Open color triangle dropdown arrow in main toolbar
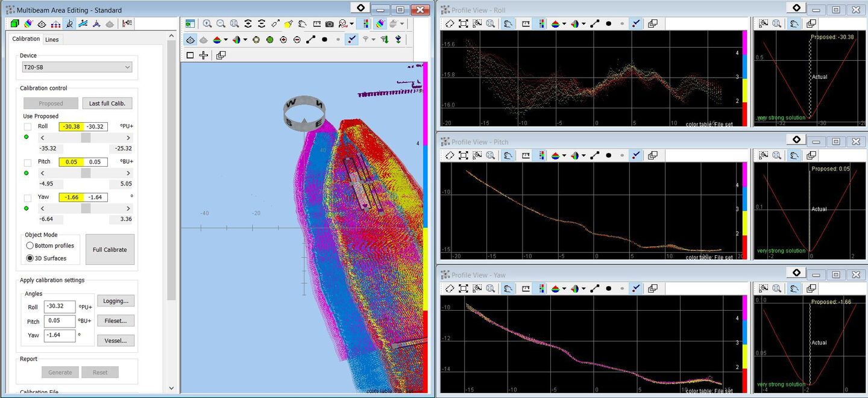Image resolution: width=868 pixels, height=398 pixels. 225,40
